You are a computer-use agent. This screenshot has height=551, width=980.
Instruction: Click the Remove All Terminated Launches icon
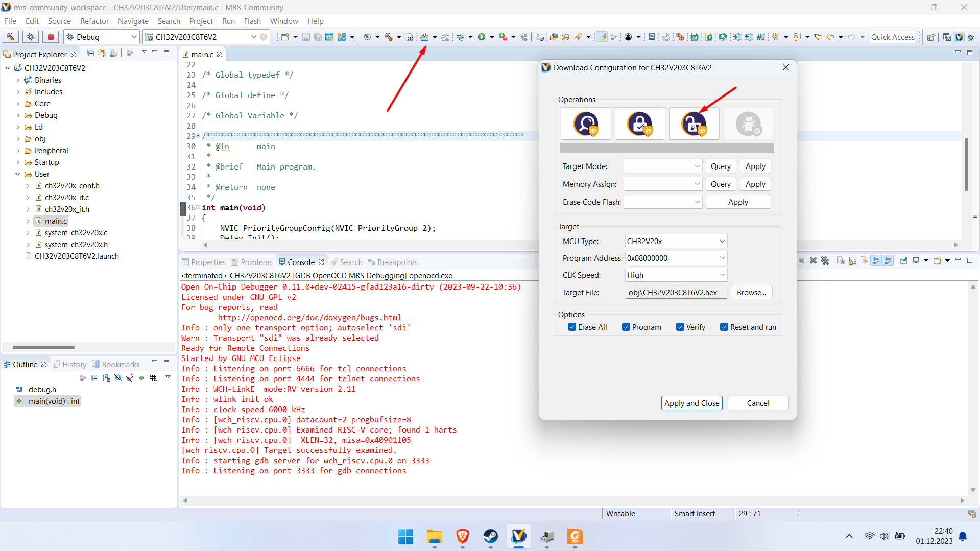point(825,261)
